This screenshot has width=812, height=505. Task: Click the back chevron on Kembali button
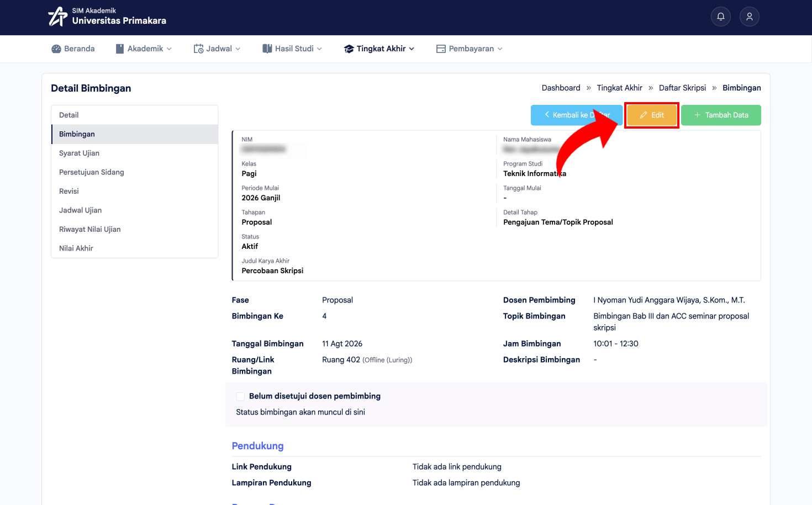[547, 115]
